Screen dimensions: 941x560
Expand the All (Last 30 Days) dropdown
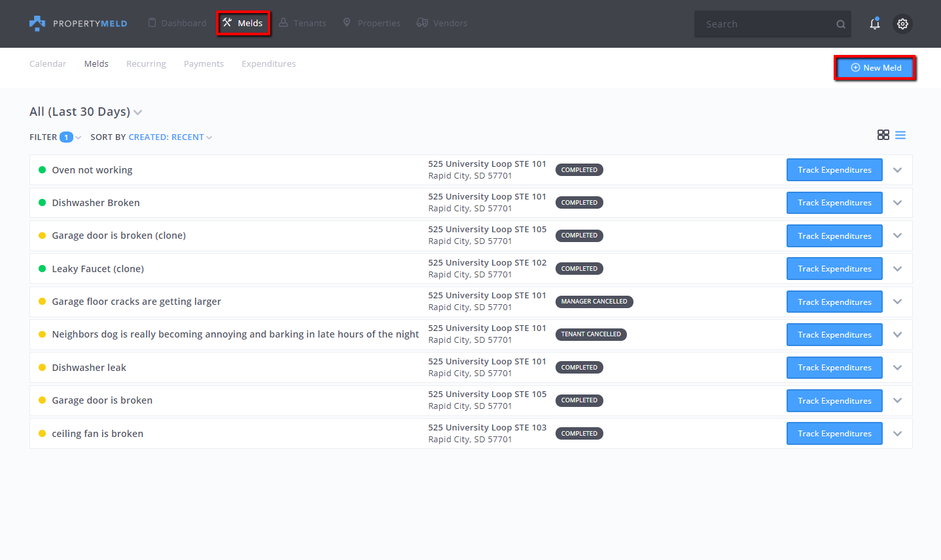pos(86,112)
